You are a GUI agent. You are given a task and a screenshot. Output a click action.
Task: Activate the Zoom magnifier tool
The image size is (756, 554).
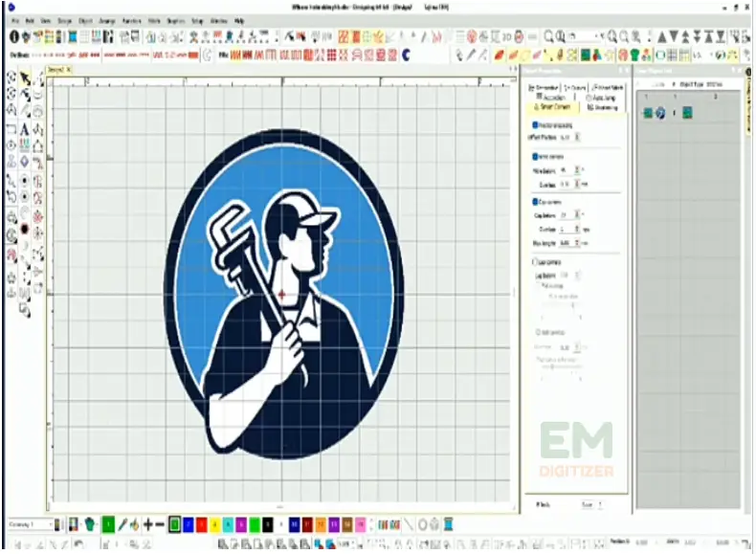[x=548, y=36]
